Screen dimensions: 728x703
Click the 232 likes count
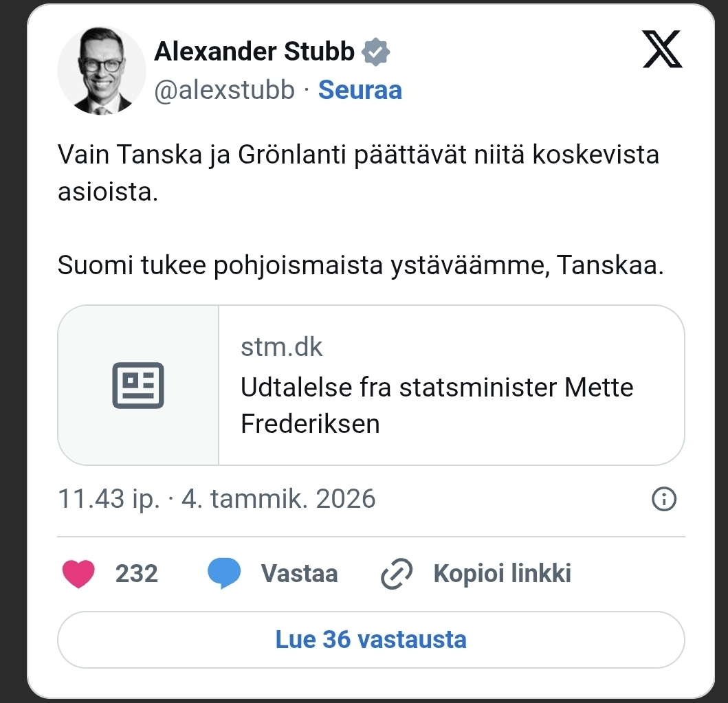click(136, 573)
